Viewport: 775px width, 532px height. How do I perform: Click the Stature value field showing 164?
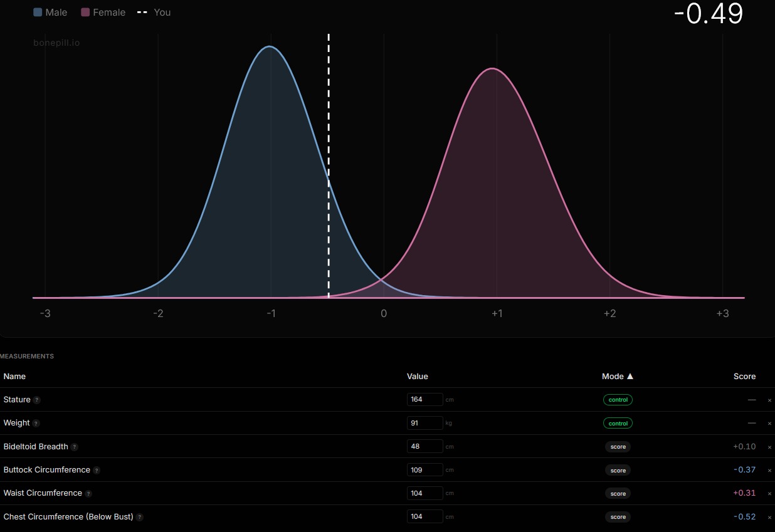coord(425,399)
